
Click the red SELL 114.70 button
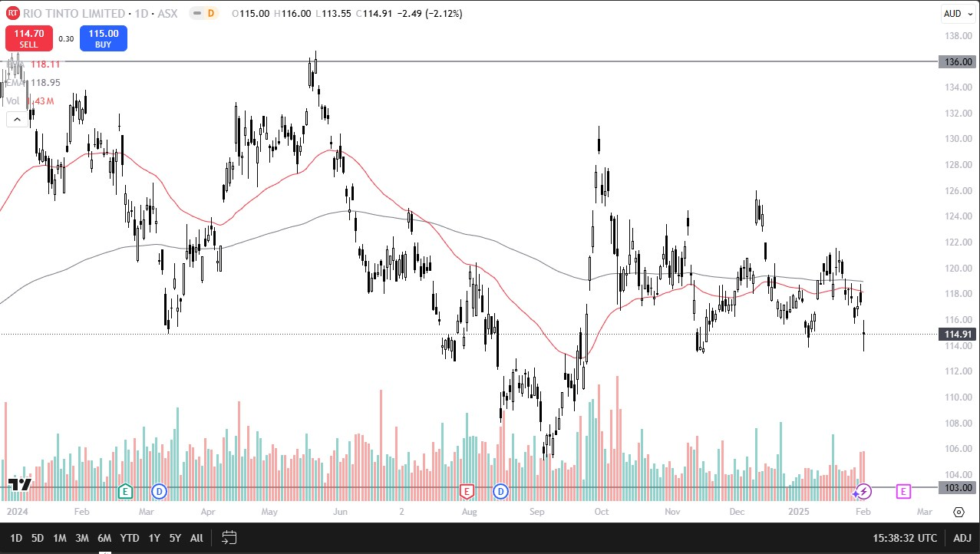29,38
